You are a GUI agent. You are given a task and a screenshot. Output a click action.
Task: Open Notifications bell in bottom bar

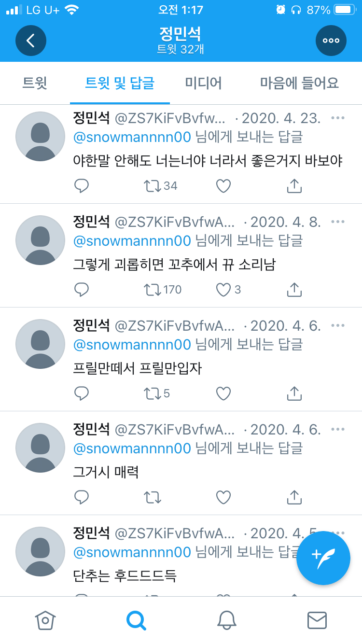(x=226, y=620)
